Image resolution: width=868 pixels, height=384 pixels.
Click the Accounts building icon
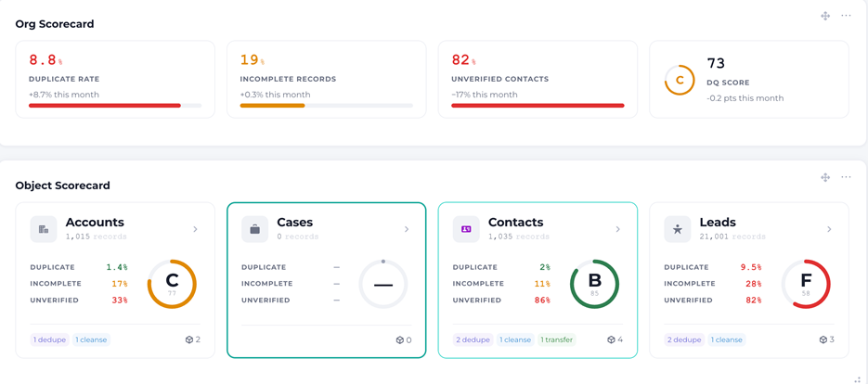tap(44, 229)
